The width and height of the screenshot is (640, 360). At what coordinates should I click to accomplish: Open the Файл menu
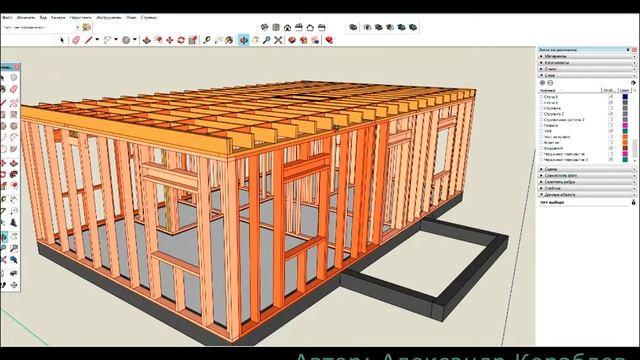point(7,18)
